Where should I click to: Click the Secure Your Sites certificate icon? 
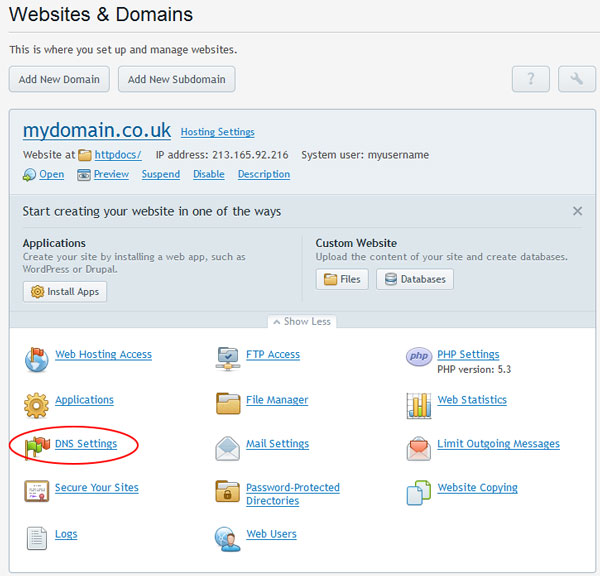coord(37,491)
